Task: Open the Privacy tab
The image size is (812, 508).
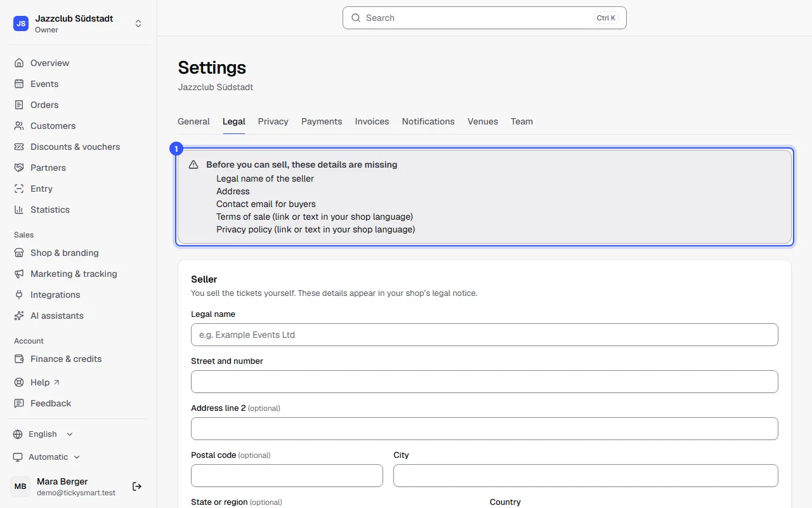Action: pos(273,121)
